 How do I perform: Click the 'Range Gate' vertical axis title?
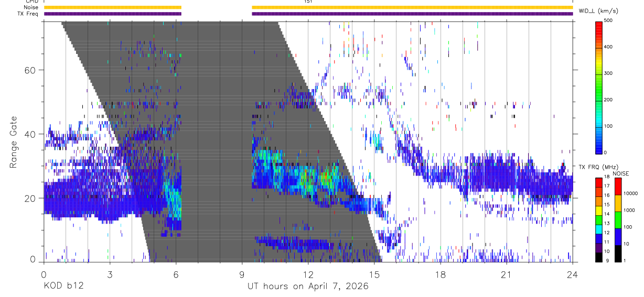pos(13,142)
